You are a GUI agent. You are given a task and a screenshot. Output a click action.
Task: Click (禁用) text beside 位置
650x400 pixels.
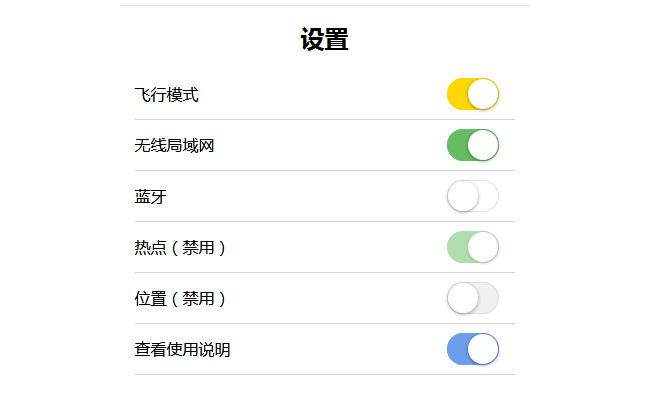(199, 299)
